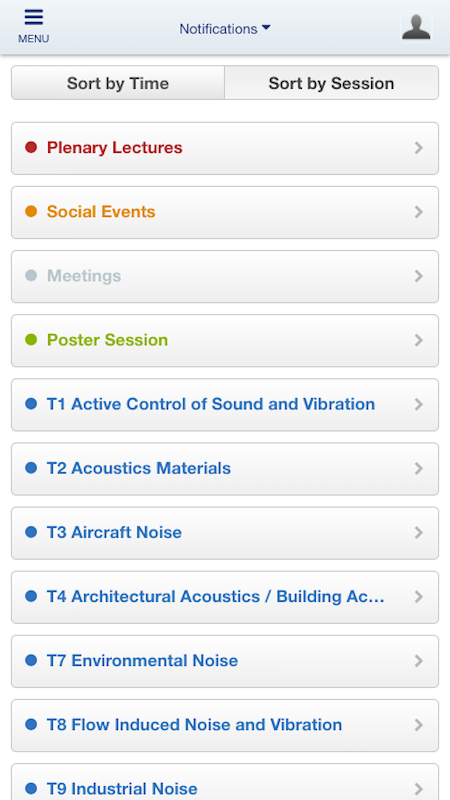Open the hamburger MENU icon

pos(34,26)
